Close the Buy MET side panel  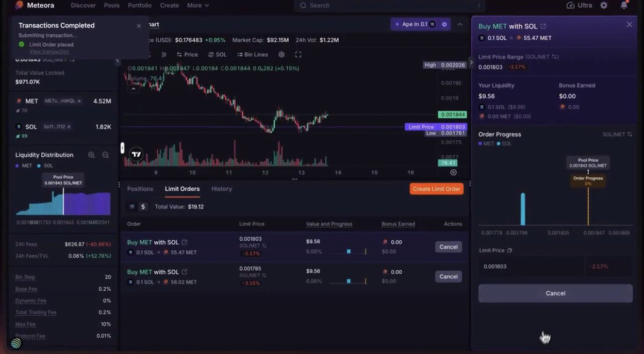630,25
